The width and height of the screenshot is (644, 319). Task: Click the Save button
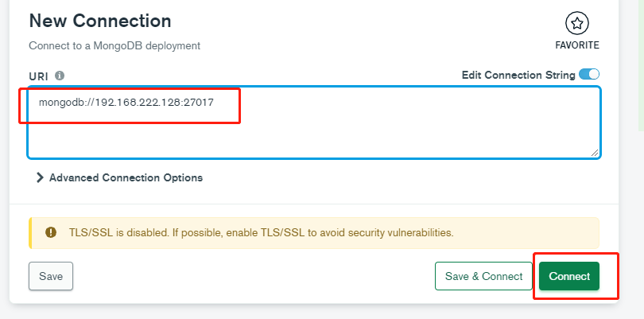point(51,276)
